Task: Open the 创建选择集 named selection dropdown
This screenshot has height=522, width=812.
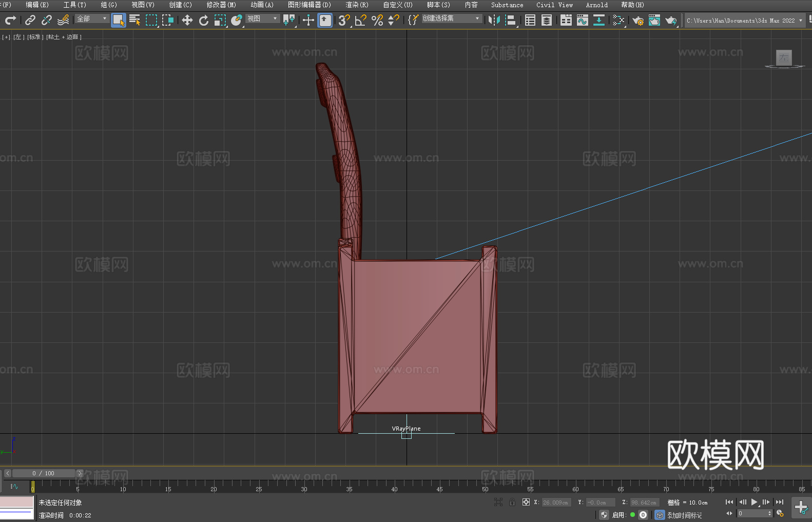Action: [452, 18]
